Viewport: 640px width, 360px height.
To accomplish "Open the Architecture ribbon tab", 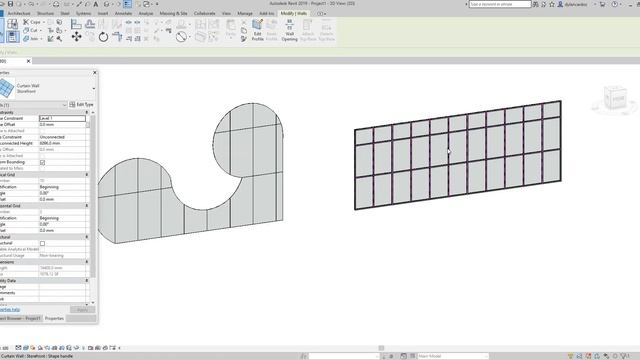I will [x=19, y=13].
